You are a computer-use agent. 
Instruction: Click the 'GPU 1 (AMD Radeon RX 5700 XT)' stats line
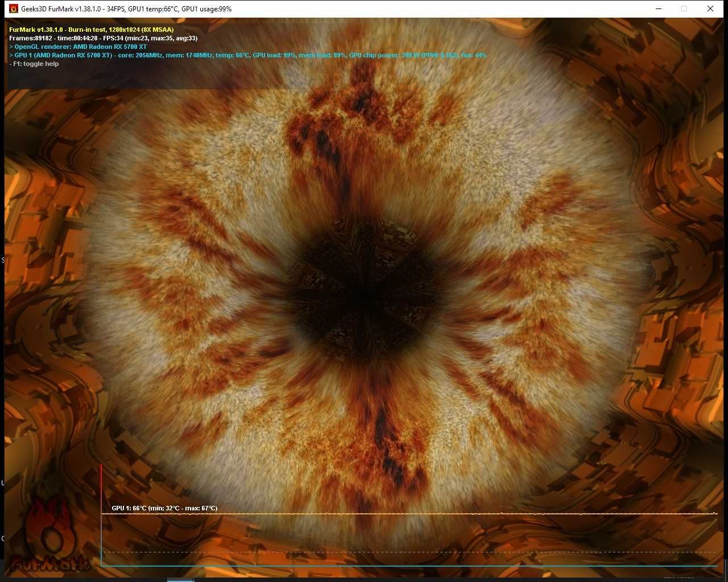pyautogui.click(x=248, y=55)
